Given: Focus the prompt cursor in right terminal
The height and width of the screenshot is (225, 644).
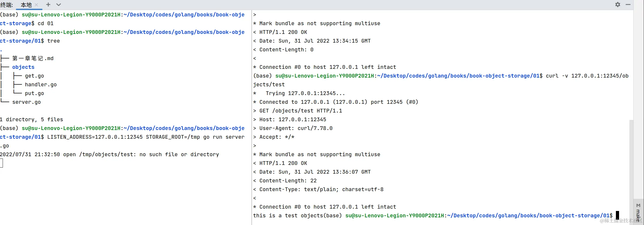Looking at the screenshot, I should point(617,215).
